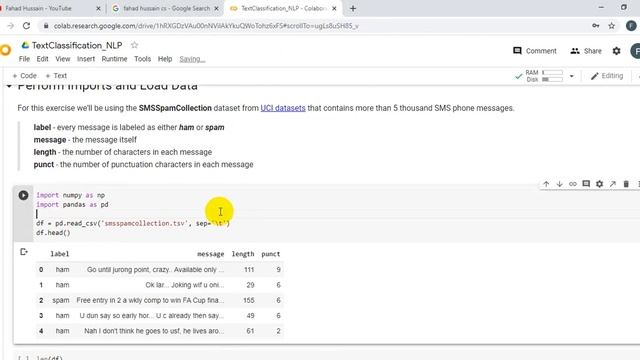Click the message 'Ok lar... Joking wif u oni...'
Screen dimensions: 640x360
coord(184,285)
